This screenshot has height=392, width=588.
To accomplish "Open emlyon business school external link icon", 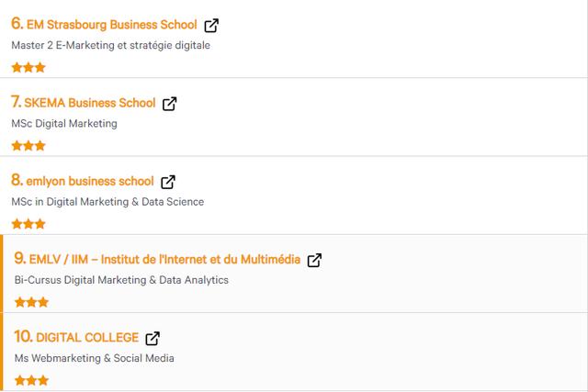I will (x=168, y=182).
